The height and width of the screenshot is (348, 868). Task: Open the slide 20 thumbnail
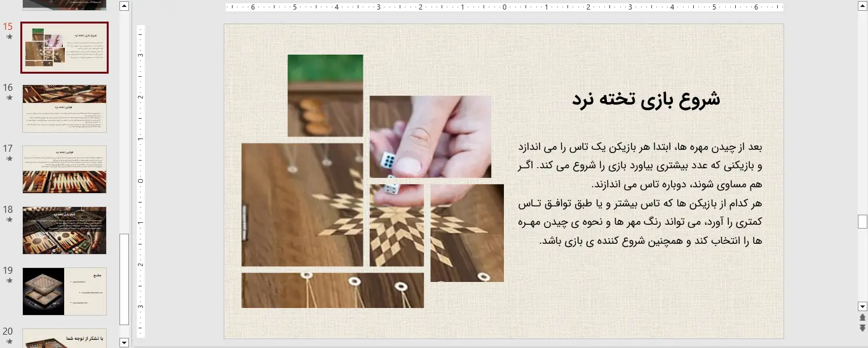(64, 338)
